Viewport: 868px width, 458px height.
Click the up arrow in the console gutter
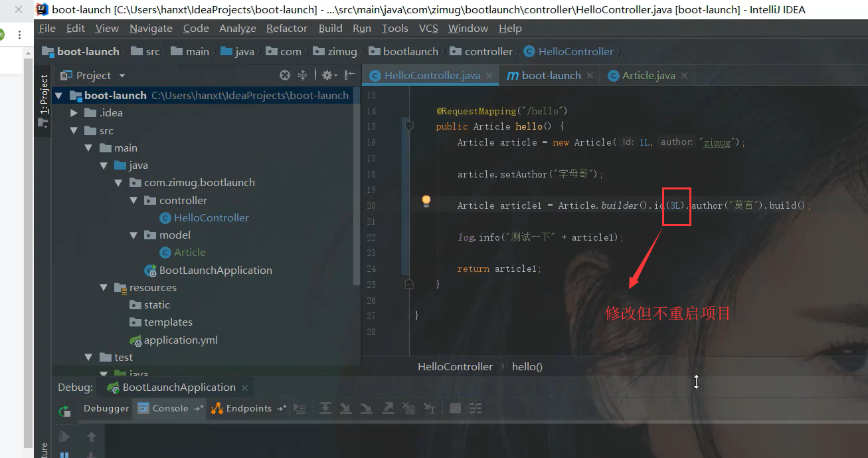[x=92, y=437]
